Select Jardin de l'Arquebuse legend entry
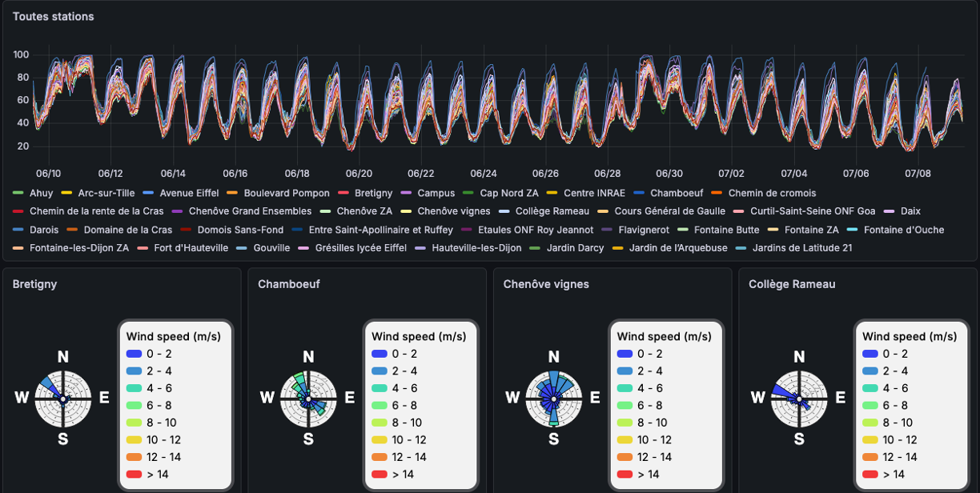 pyautogui.click(x=678, y=248)
